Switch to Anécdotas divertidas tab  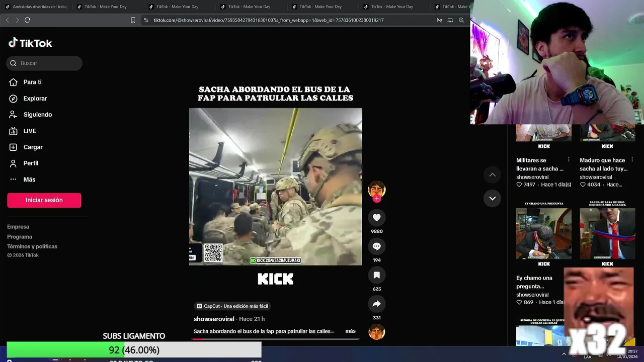tap(36, 7)
